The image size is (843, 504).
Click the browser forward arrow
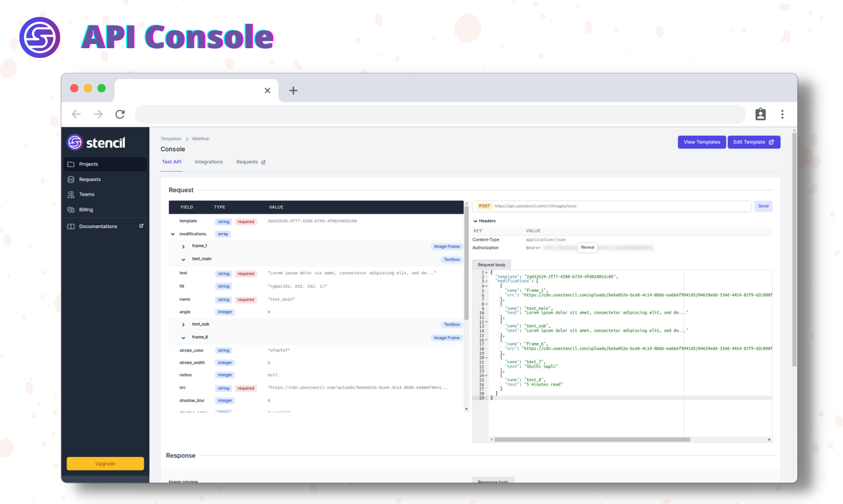(x=98, y=115)
